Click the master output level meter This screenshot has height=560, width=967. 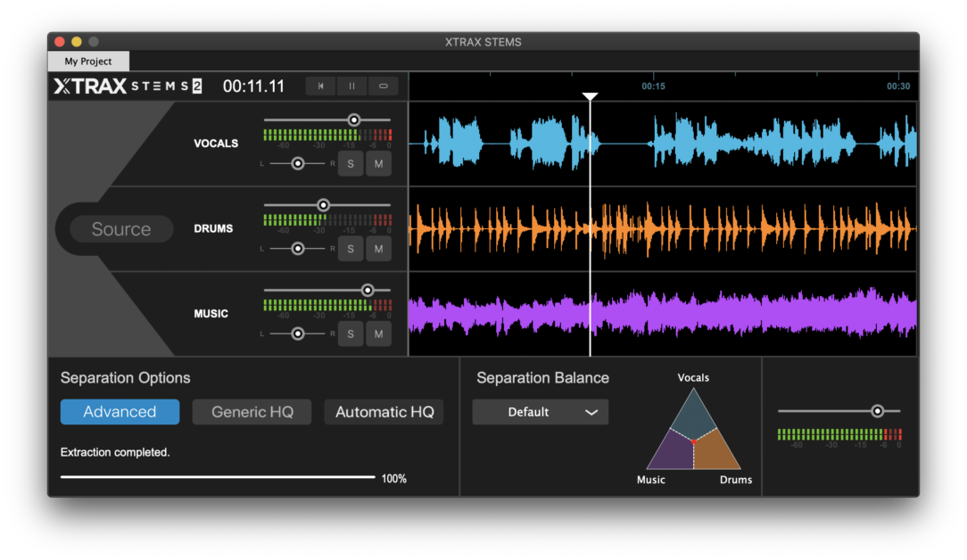(839, 434)
